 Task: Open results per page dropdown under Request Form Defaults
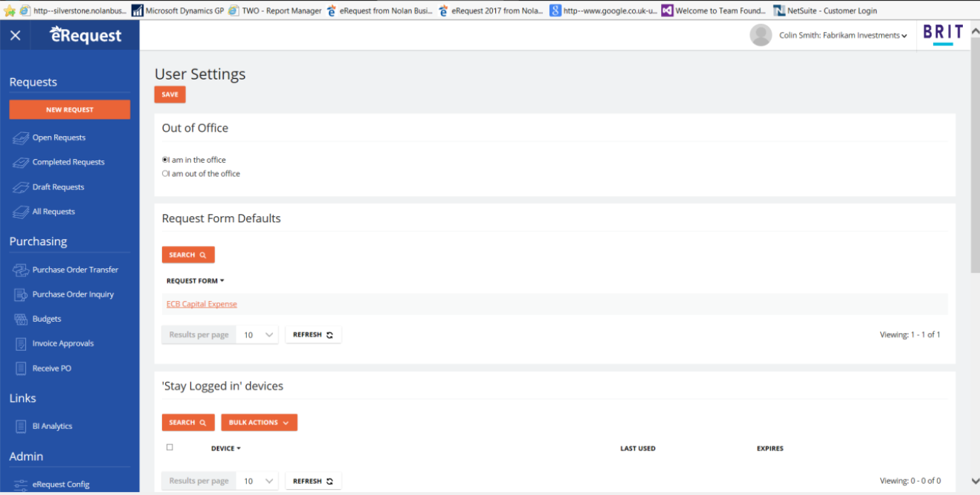(x=258, y=335)
